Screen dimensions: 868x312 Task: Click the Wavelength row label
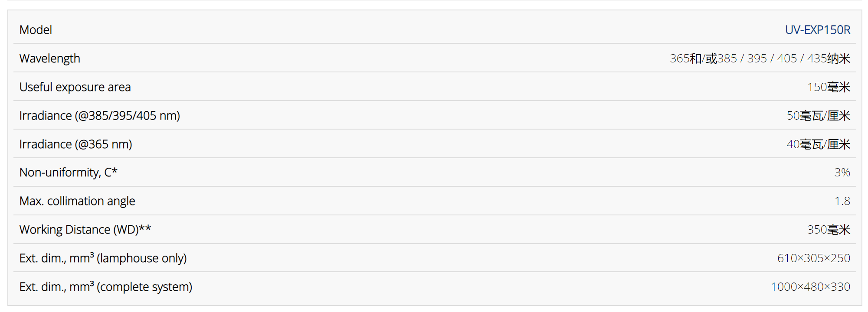tap(49, 58)
